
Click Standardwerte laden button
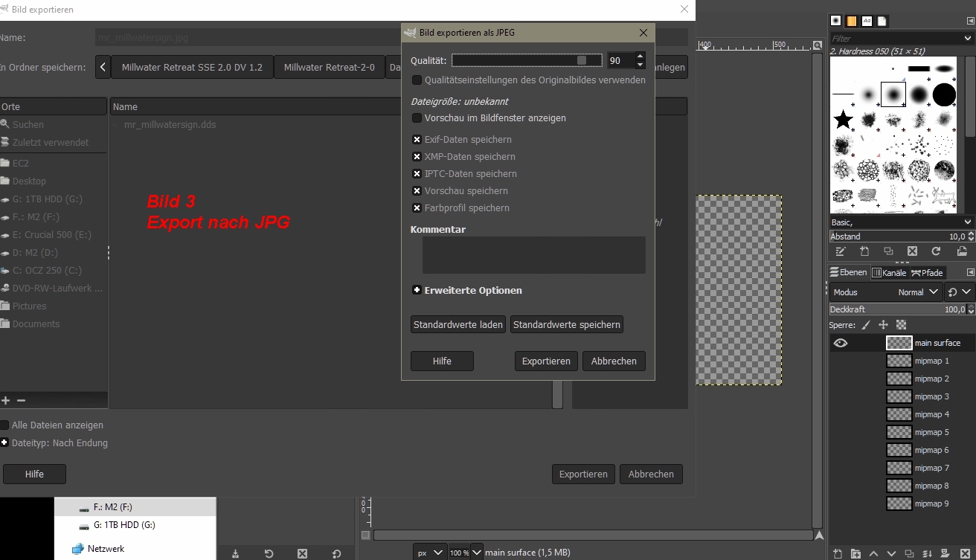[458, 325]
